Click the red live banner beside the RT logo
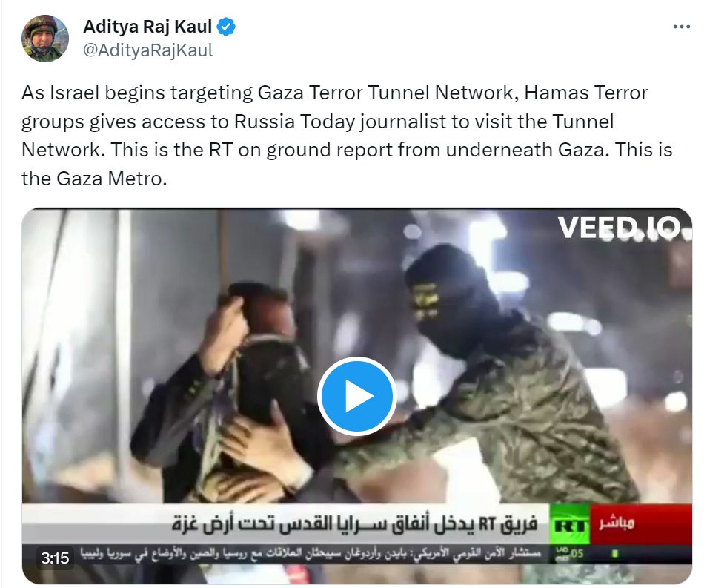707x588 pixels. (x=641, y=523)
